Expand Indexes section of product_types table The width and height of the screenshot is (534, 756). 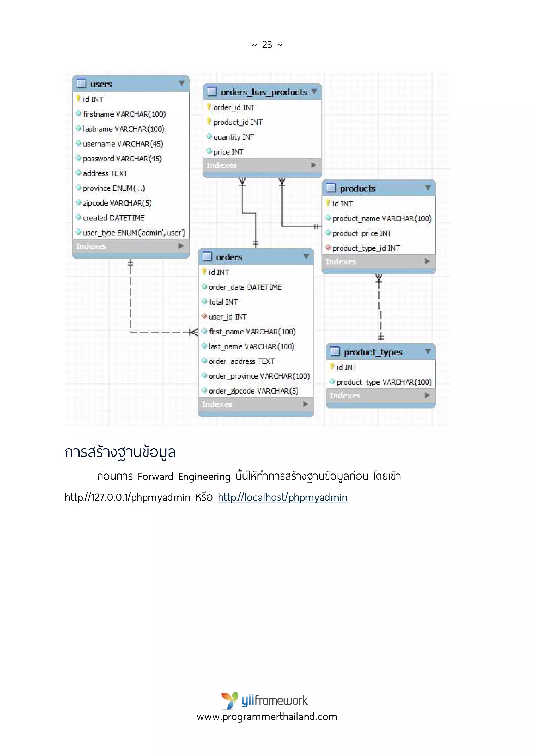(427, 395)
